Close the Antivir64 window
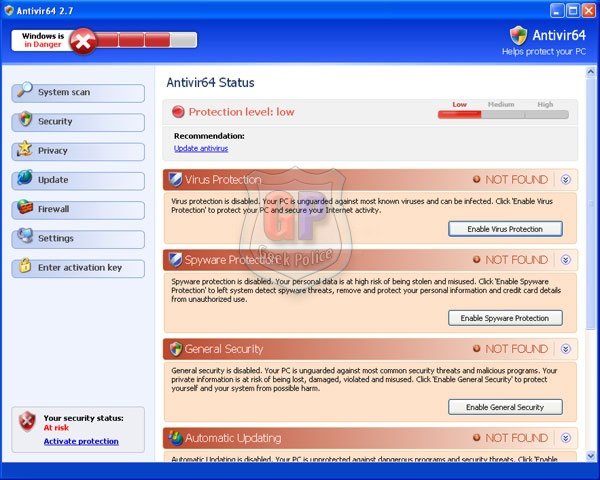The height and width of the screenshot is (480, 600). [589, 11]
